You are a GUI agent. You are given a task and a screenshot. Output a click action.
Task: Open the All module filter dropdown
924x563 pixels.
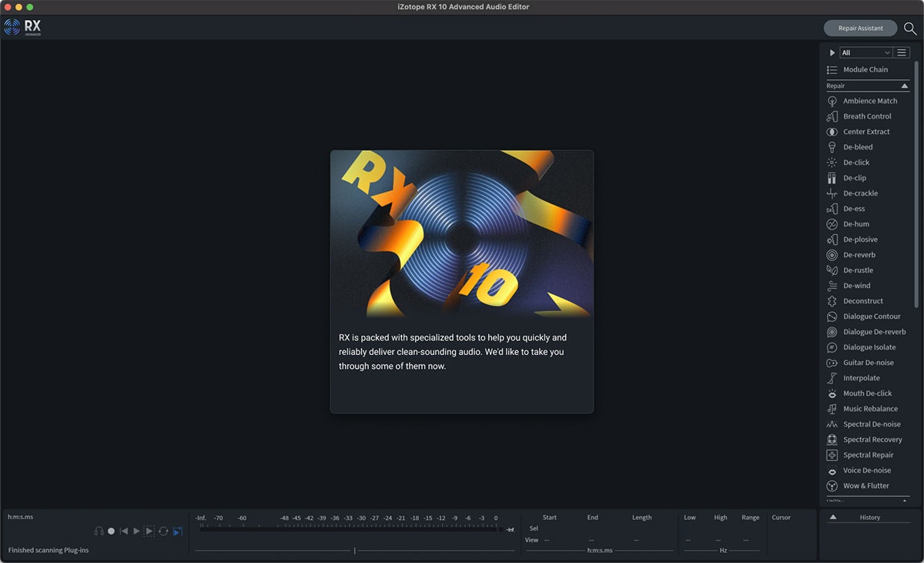(x=866, y=52)
